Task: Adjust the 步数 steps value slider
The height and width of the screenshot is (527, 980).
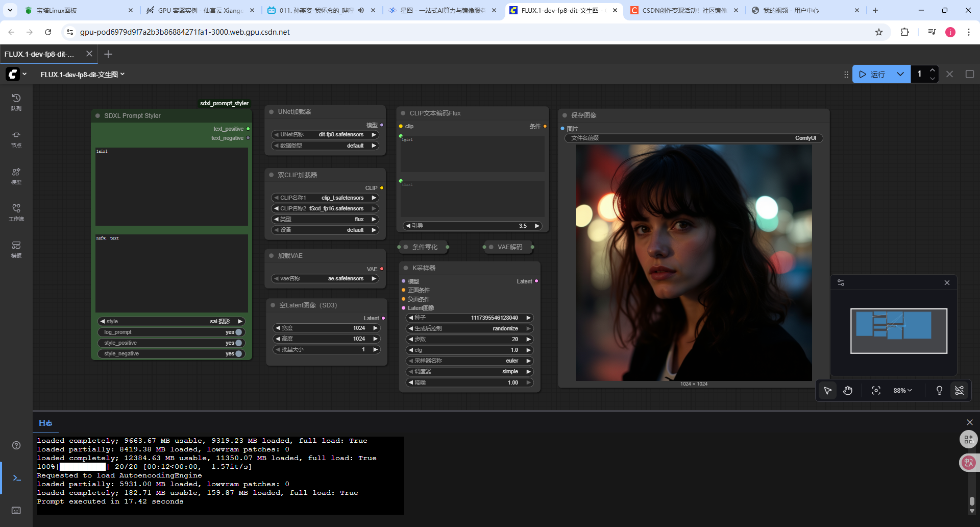Action: (469, 339)
